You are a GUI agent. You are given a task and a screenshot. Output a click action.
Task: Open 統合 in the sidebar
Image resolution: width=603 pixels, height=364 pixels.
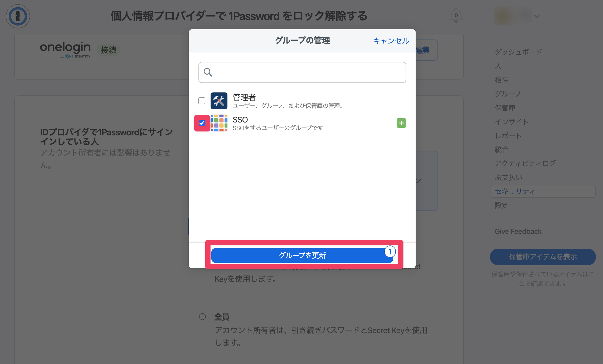pyautogui.click(x=502, y=150)
